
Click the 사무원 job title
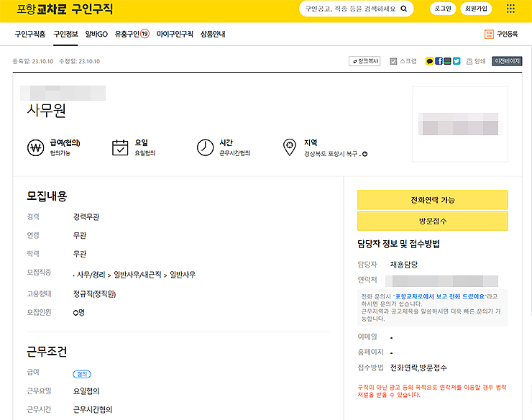coord(46,111)
